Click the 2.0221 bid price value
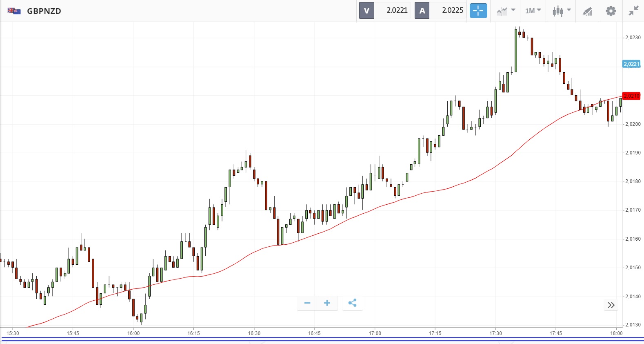This screenshot has height=344, width=644. coord(397,11)
